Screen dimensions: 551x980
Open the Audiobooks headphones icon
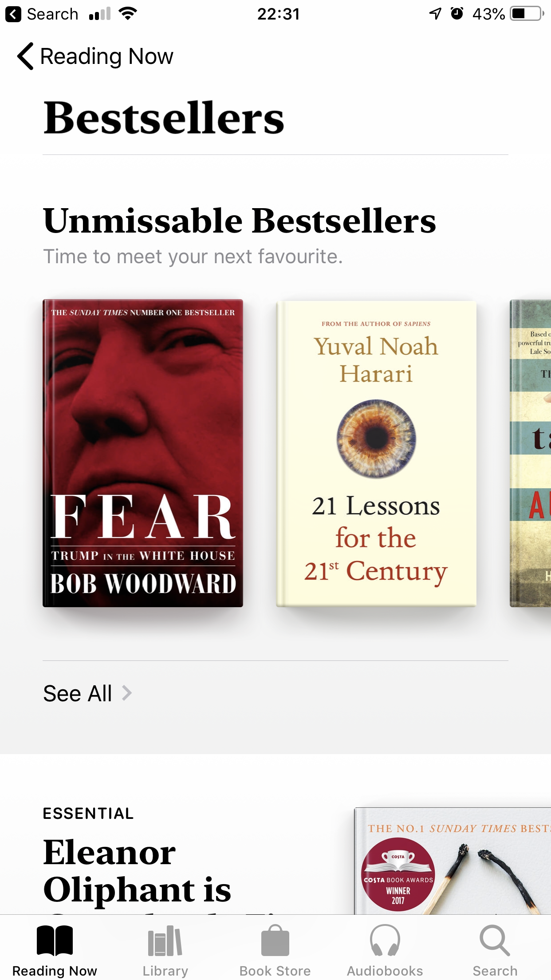pos(385,940)
